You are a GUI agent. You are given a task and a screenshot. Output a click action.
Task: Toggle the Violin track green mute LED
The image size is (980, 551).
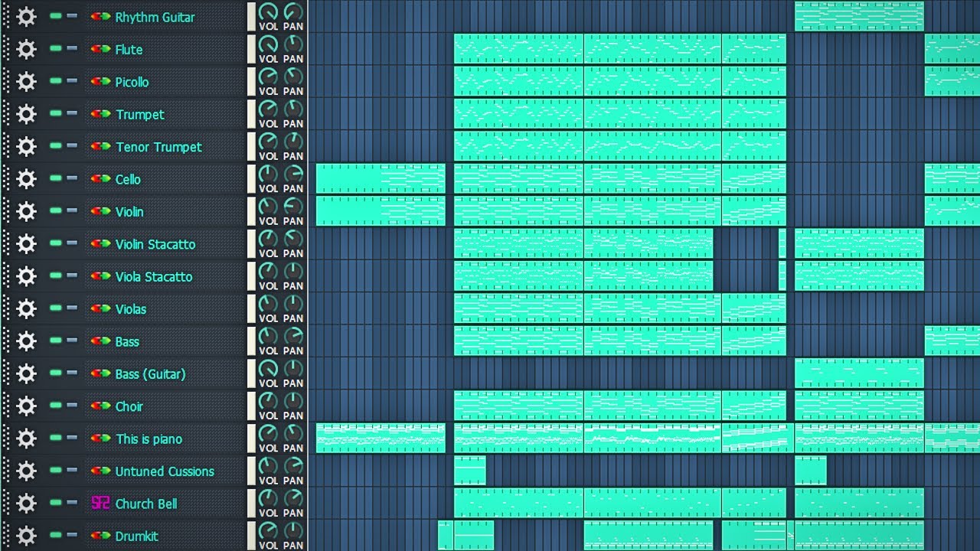55,210
